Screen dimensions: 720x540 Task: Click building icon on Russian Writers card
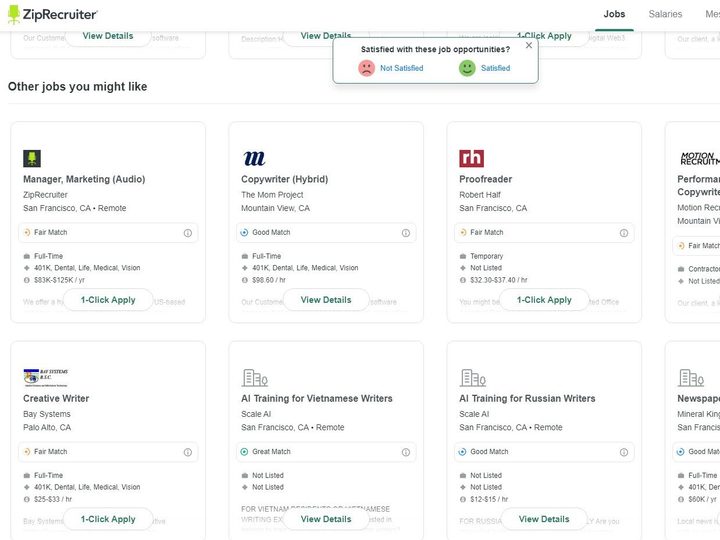pos(472,377)
